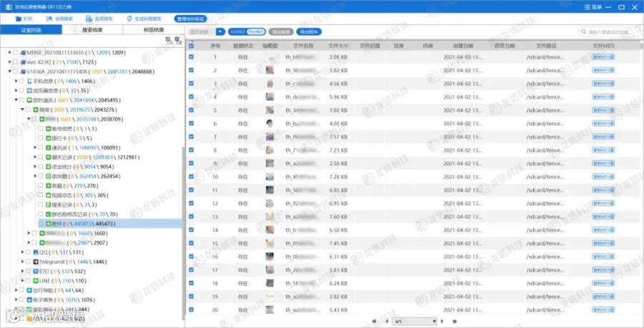The width and height of the screenshot is (644, 328).
Task: Go to the previous page arrow
Action: (x=386, y=321)
